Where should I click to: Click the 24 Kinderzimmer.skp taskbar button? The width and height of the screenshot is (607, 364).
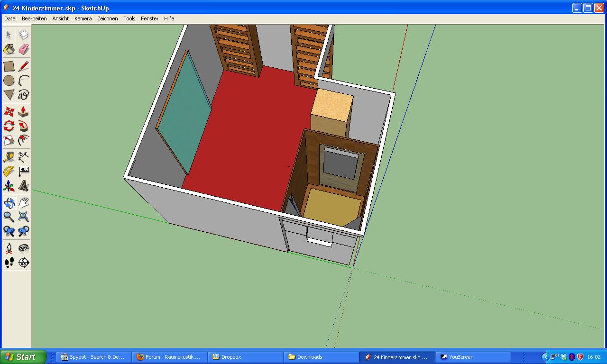pyautogui.click(x=397, y=357)
